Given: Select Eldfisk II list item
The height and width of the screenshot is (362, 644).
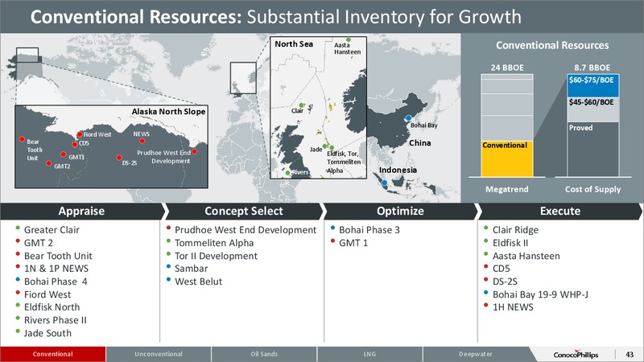Looking at the screenshot, I should [x=510, y=243].
